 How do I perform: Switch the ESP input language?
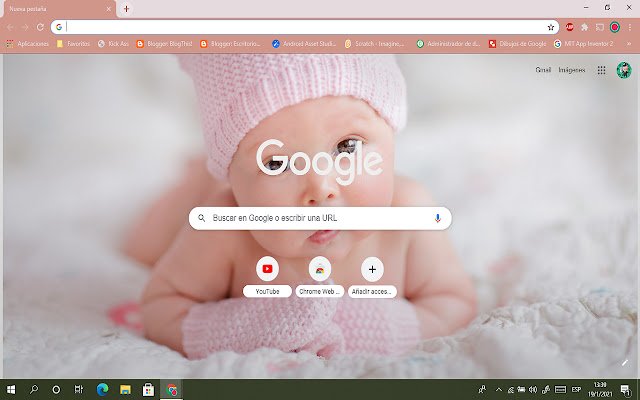[x=576, y=390]
